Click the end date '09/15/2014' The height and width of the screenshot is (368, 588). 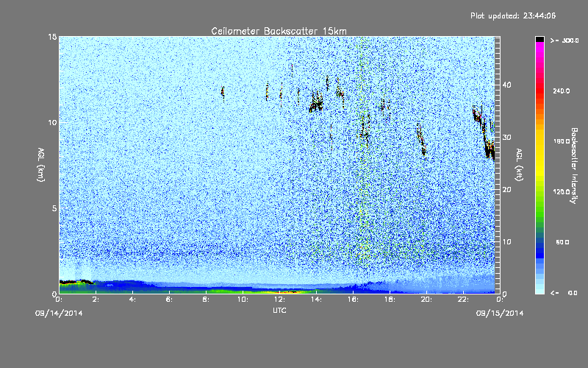[x=500, y=314]
